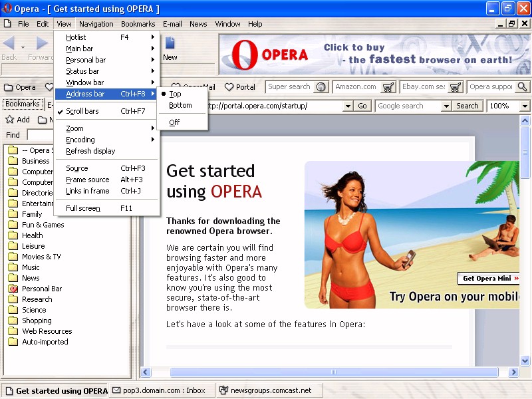532x399 pixels.
Task: Expand the Hotlist submenu
Action: (106, 37)
